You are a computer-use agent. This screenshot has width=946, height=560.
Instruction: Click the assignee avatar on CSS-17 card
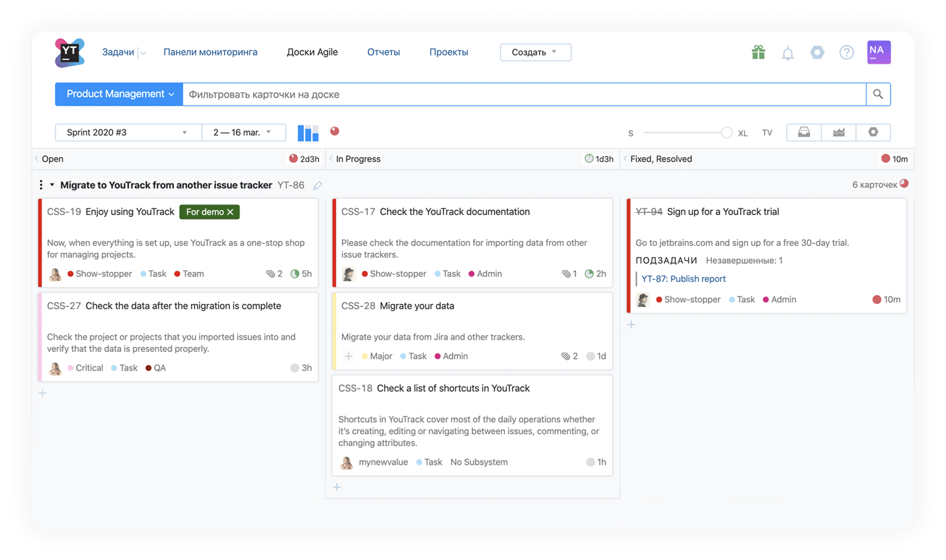(349, 274)
